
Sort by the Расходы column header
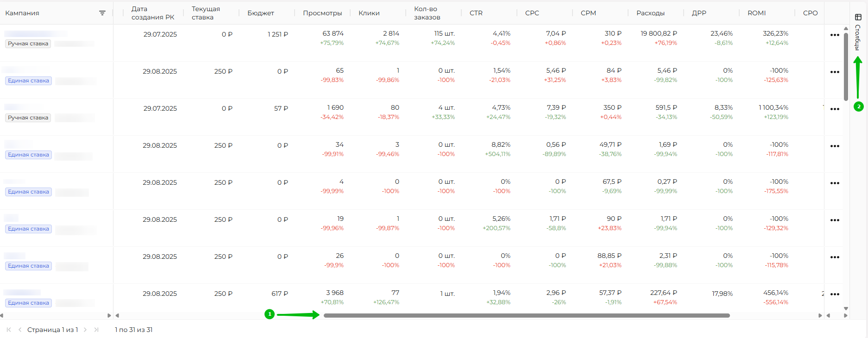click(650, 13)
